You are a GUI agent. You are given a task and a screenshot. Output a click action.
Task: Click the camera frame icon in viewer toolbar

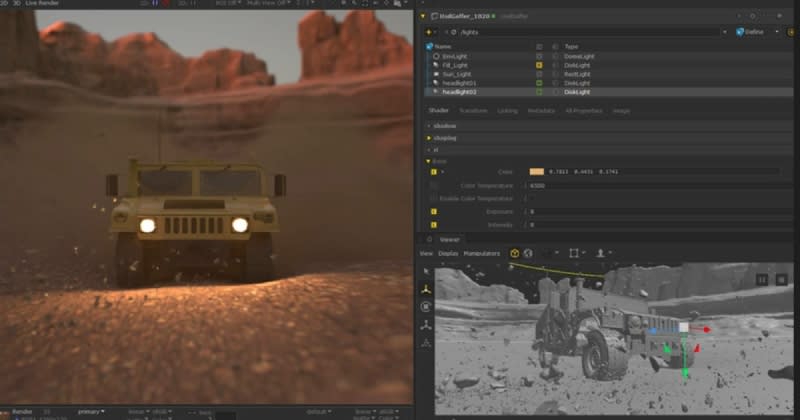[x=574, y=253]
